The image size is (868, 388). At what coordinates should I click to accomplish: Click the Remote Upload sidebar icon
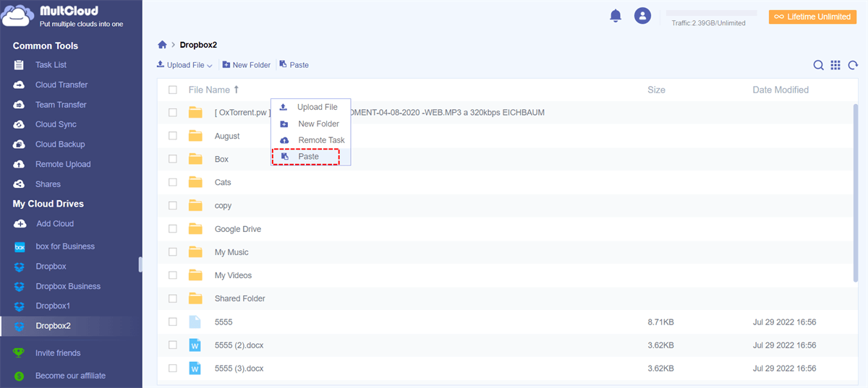[x=20, y=164]
